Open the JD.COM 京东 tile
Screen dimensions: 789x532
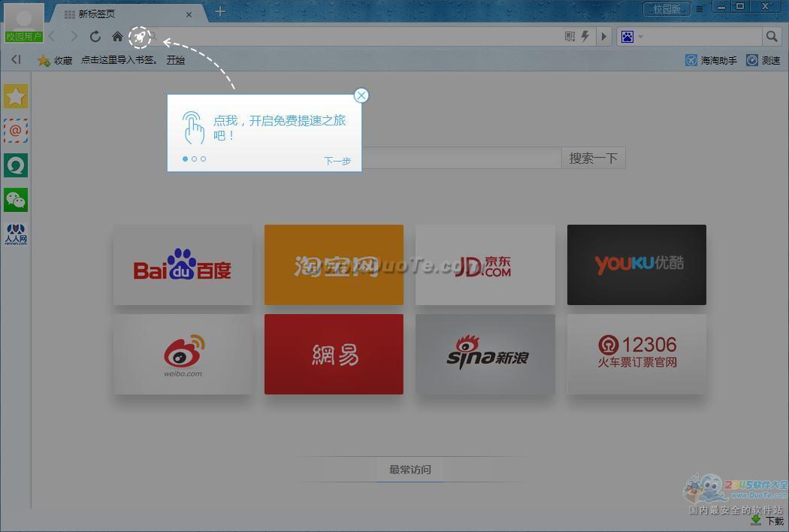(x=485, y=264)
